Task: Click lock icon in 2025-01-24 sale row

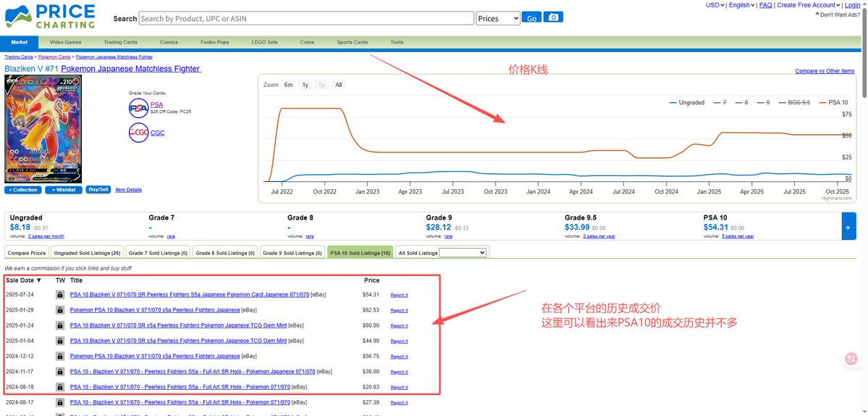Action: pos(60,325)
